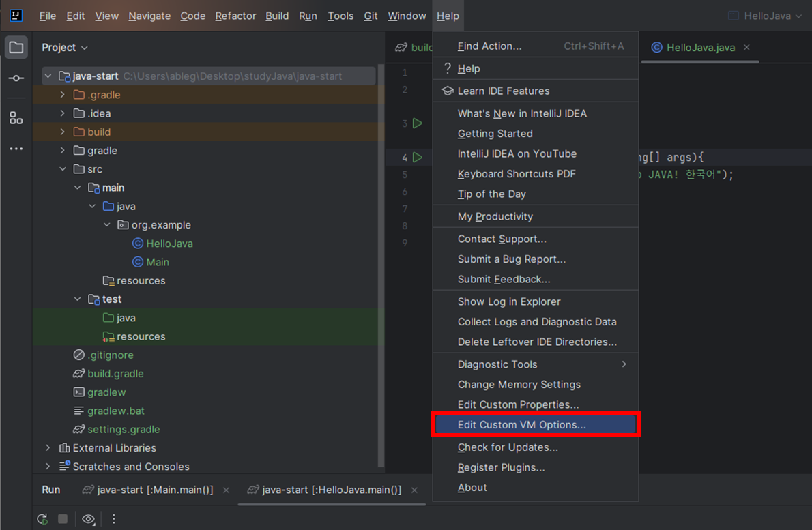Expand the .idea folder
Image resolution: width=812 pixels, height=530 pixels.
point(63,113)
